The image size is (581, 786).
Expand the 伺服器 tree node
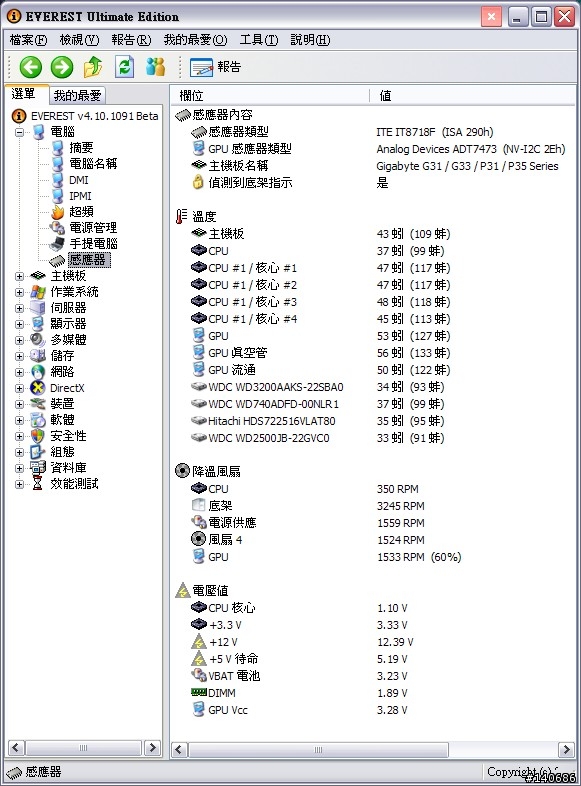[19, 308]
